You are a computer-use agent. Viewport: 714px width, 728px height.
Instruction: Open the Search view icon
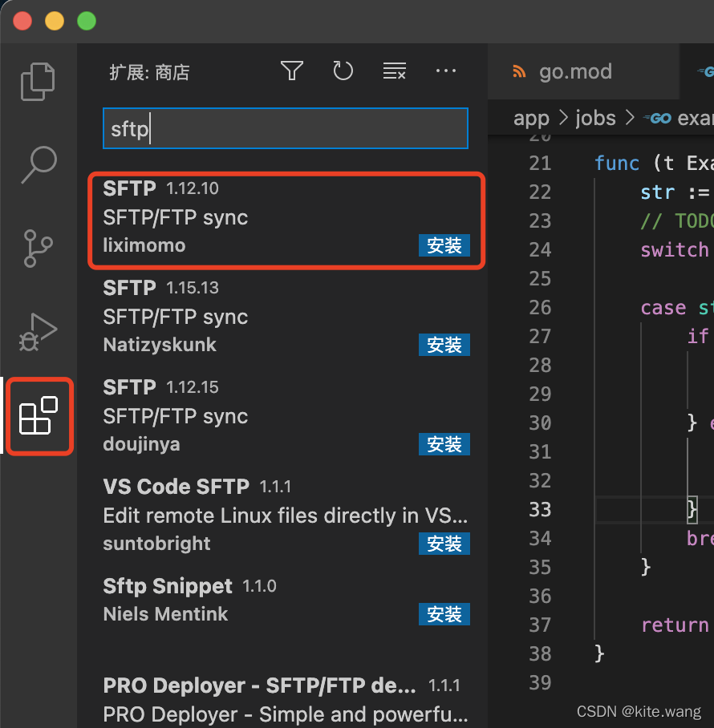tap(39, 164)
